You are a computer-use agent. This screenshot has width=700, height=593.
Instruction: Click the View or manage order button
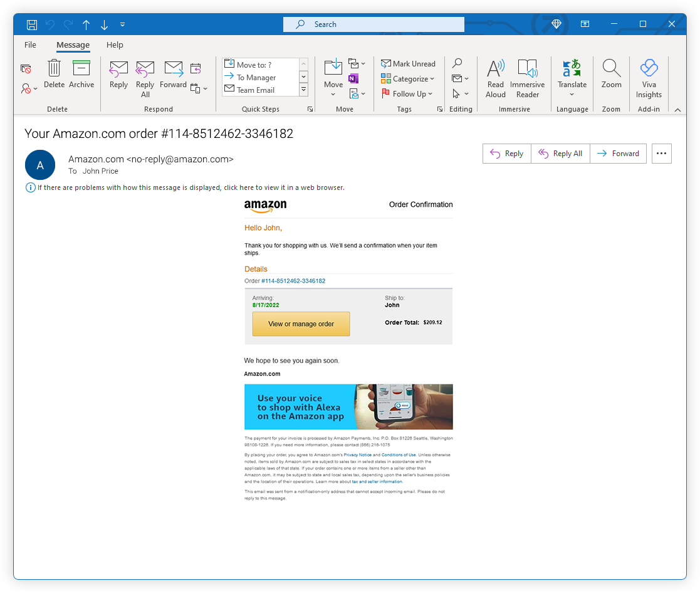[x=301, y=324]
